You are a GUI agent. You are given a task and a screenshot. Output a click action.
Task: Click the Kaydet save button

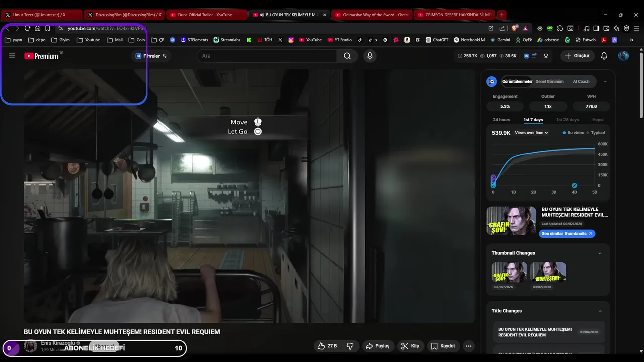click(x=443, y=346)
